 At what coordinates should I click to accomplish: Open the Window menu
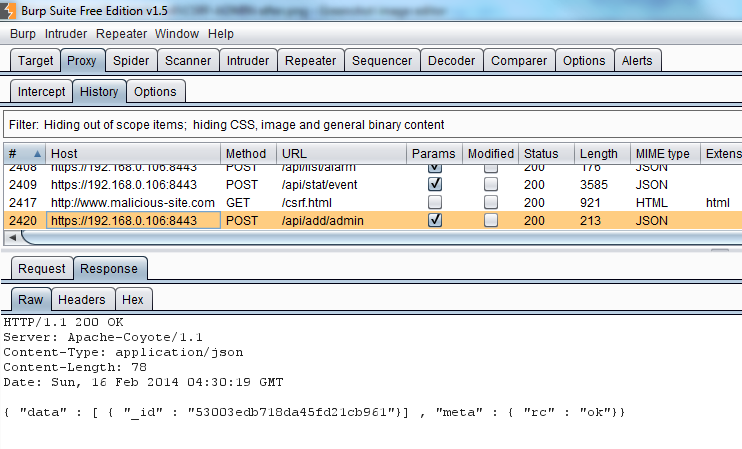pos(177,34)
